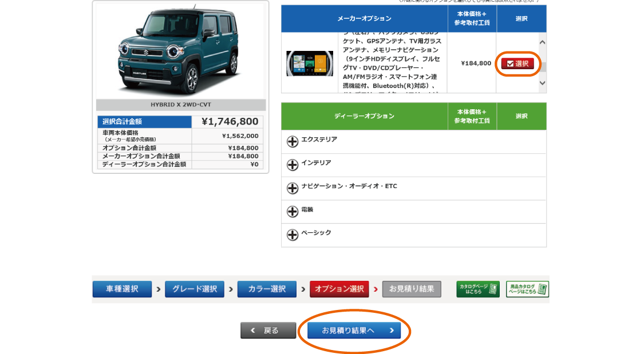Go to the 車種選択 step
Screen dimensions: 644x354
pos(122,289)
